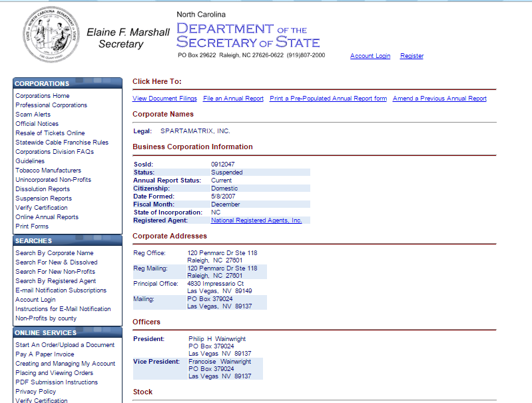
Task: Open PDF Submission Instructions
Action: [x=57, y=382]
